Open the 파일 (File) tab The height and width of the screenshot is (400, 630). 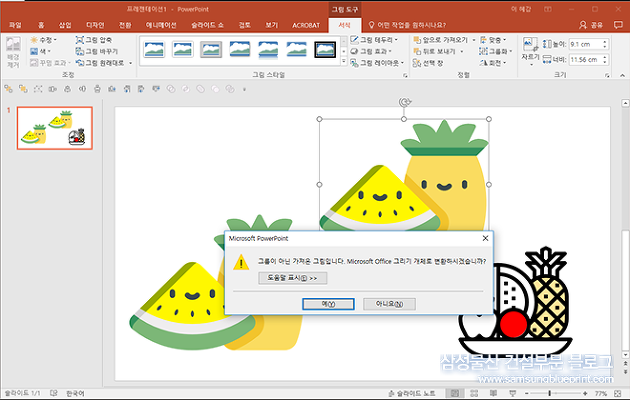coord(15,25)
